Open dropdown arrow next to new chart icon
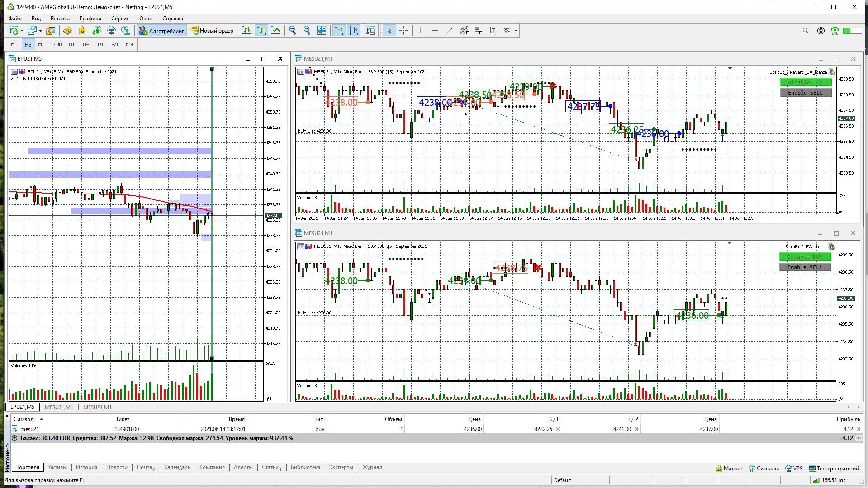The height and width of the screenshot is (488, 868). (22, 31)
